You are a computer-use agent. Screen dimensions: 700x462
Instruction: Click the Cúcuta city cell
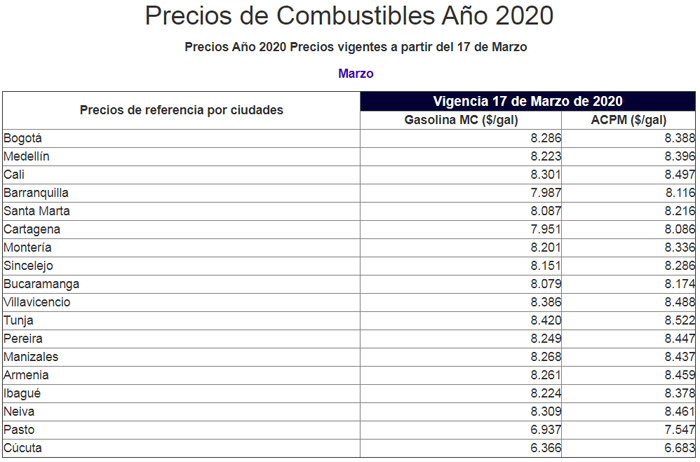click(x=24, y=448)
